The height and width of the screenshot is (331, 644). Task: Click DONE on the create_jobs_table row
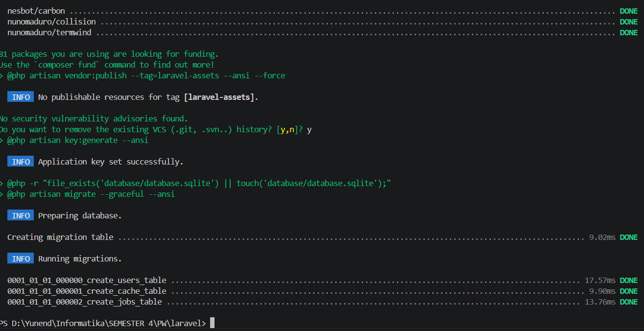click(x=629, y=302)
